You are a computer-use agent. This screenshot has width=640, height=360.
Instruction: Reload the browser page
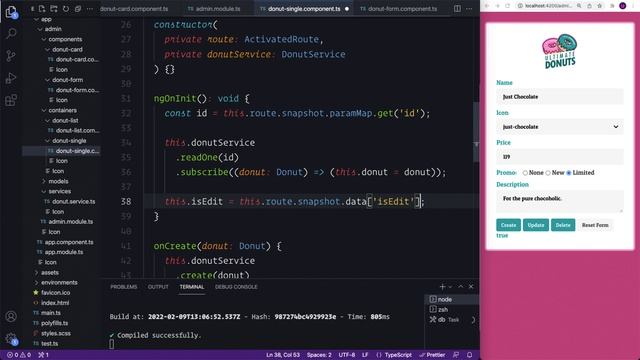coord(507,6)
